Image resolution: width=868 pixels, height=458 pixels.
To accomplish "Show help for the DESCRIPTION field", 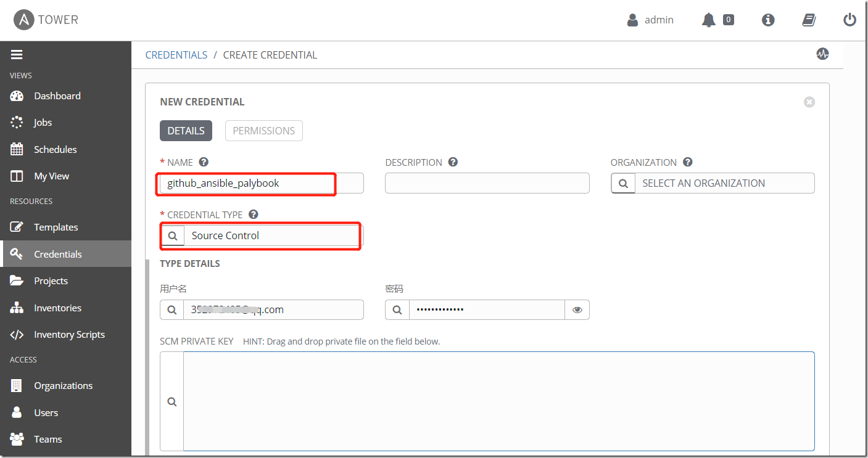I will click(453, 162).
